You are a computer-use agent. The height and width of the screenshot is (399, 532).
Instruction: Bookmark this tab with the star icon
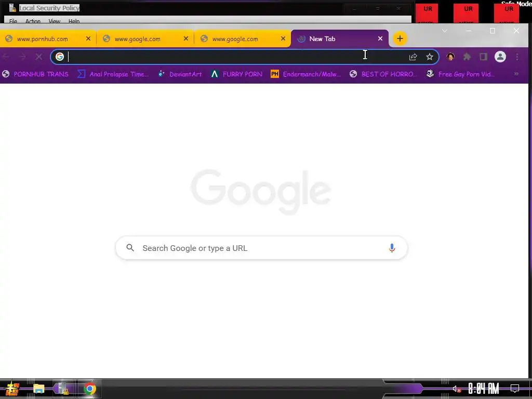coord(430,57)
